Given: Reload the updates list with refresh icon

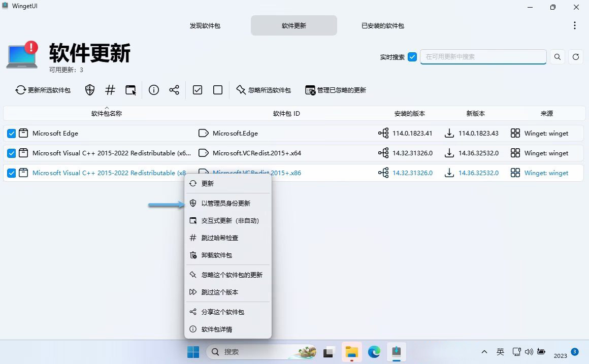Looking at the screenshot, I should [x=575, y=57].
